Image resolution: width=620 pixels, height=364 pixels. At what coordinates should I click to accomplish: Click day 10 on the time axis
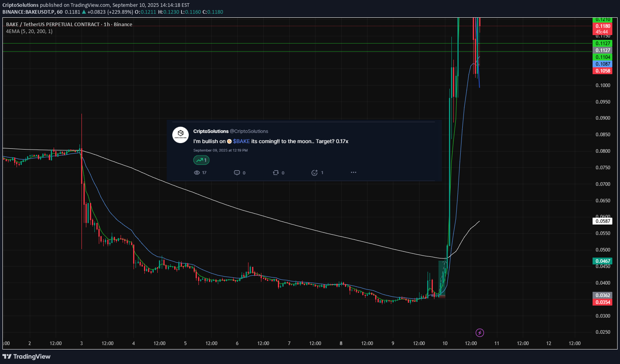coord(445,343)
